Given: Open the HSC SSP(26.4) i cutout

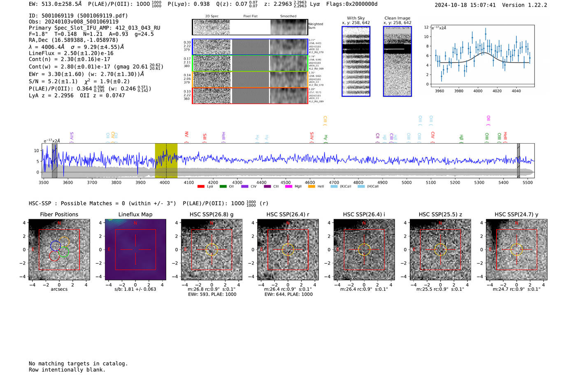Looking at the screenshot, I should (364, 250).
